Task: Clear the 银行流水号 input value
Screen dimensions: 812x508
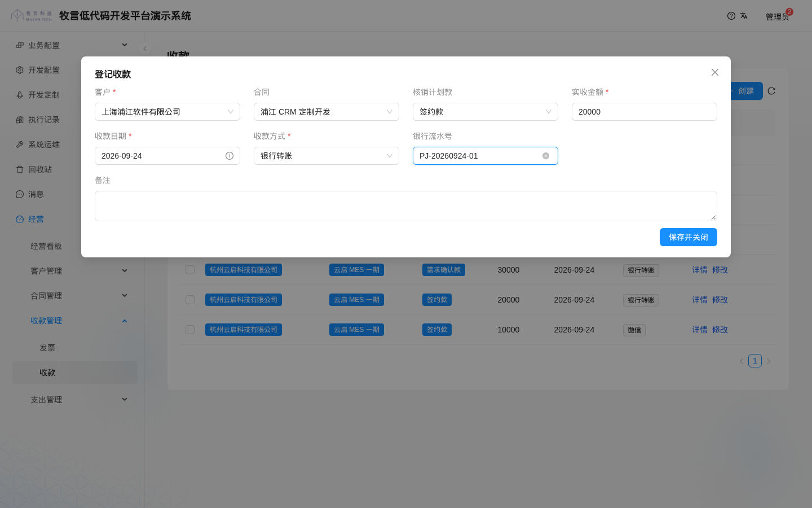Action: [x=546, y=156]
